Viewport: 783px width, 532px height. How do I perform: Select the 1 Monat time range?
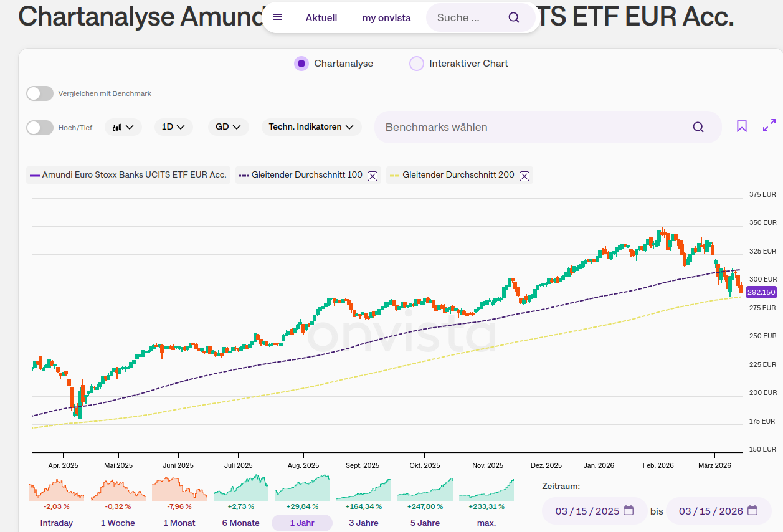coord(179,523)
